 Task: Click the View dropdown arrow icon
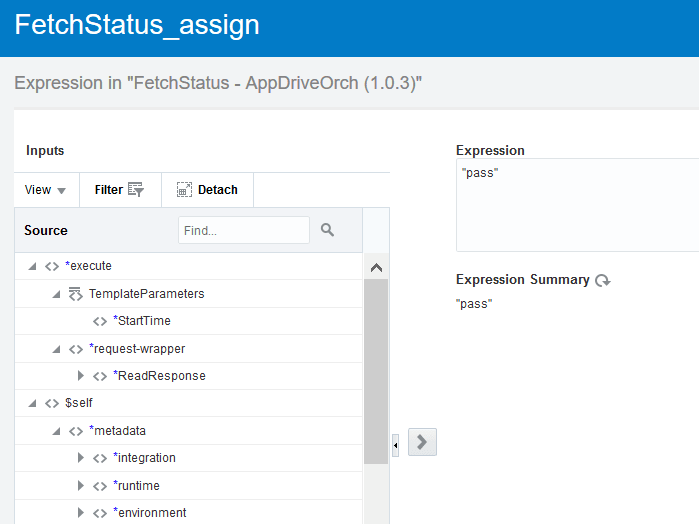coord(62,191)
